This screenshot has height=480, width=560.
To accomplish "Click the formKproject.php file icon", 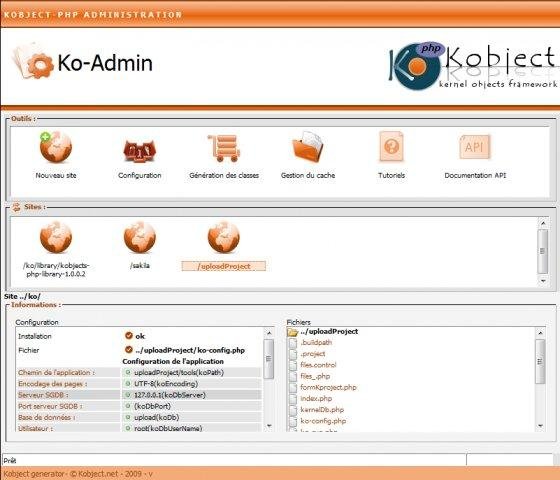I will click(293, 388).
